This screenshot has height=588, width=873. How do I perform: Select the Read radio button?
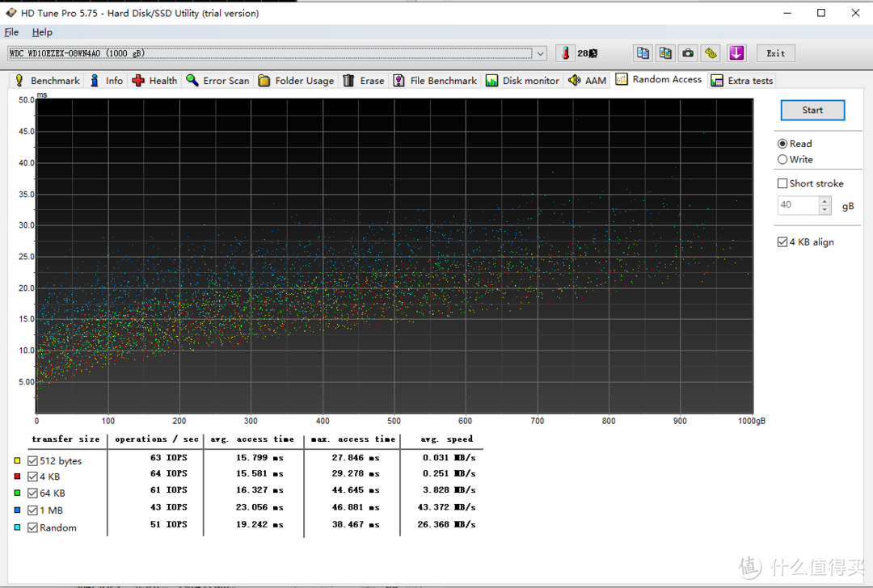tap(782, 144)
